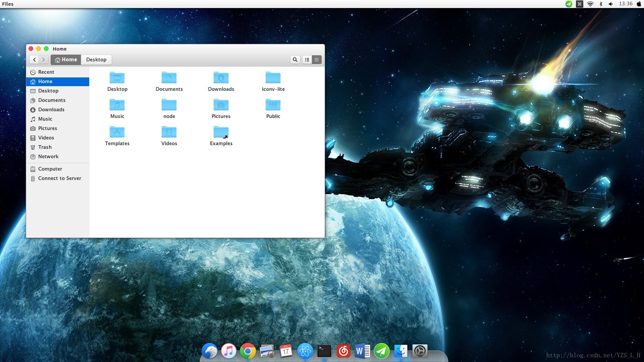Expand the Network section in sidebar

click(x=48, y=156)
